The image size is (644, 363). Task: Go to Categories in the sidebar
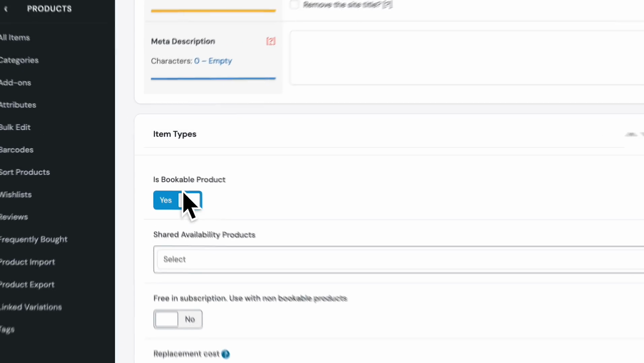[19, 61]
